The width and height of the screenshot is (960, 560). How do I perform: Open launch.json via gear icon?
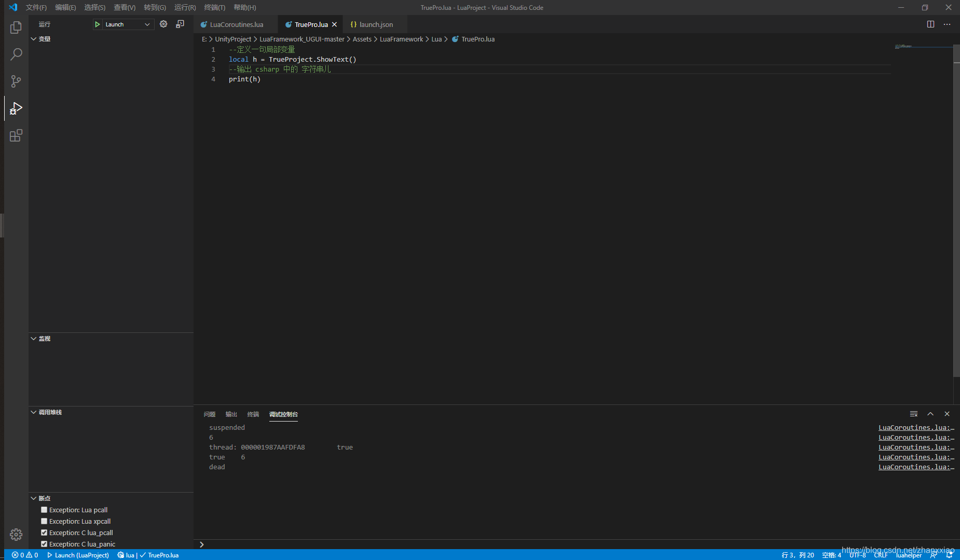[x=163, y=24]
